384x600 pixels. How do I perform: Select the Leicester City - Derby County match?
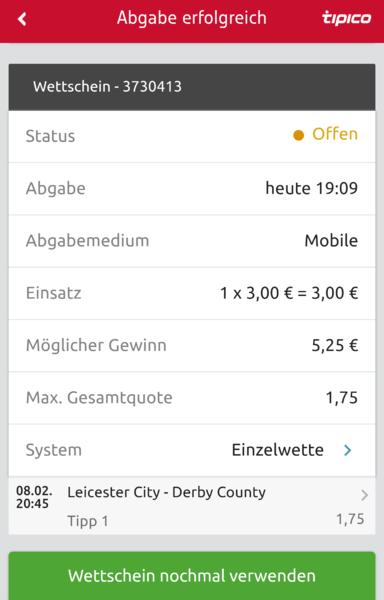point(166,492)
